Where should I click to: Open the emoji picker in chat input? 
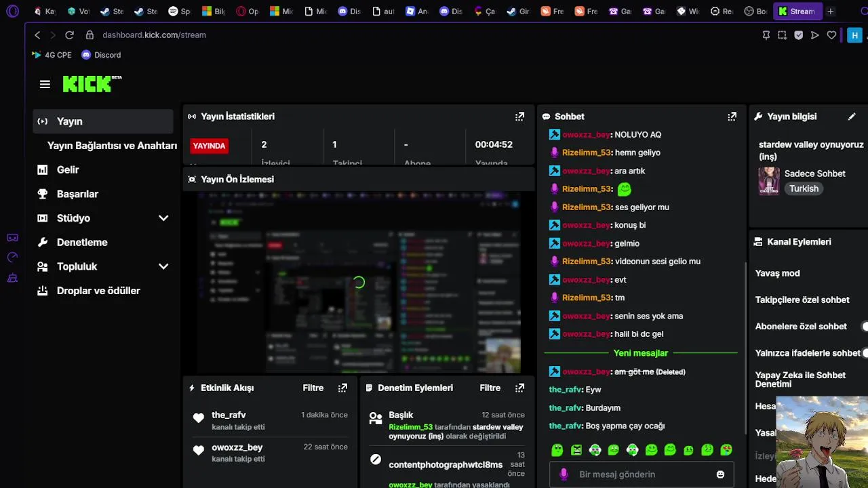click(x=720, y=474)
